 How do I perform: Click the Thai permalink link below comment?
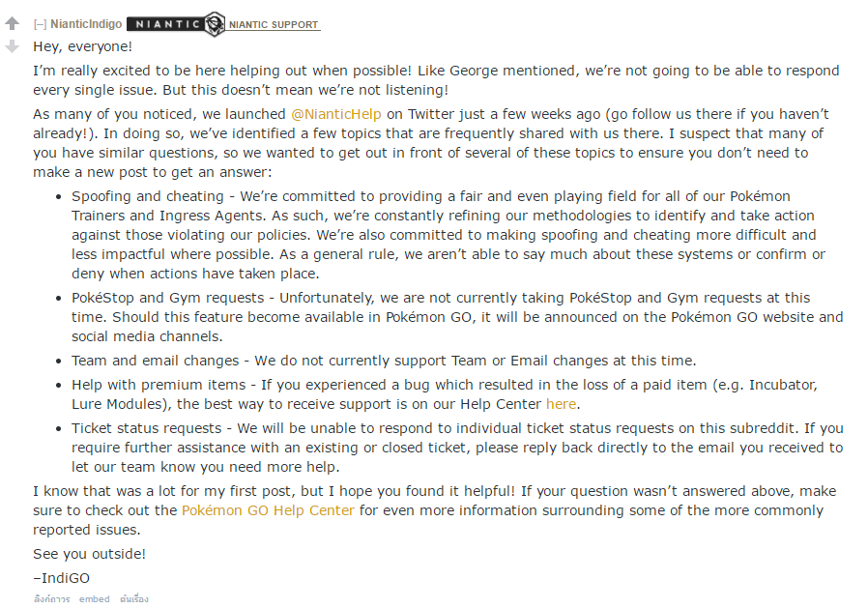[51, 599]
